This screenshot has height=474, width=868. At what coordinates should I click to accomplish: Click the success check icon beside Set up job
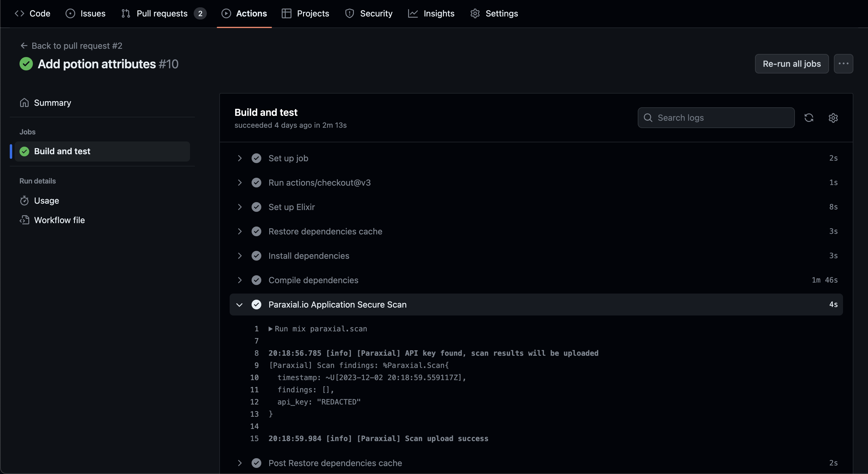[x=256, y=158]
